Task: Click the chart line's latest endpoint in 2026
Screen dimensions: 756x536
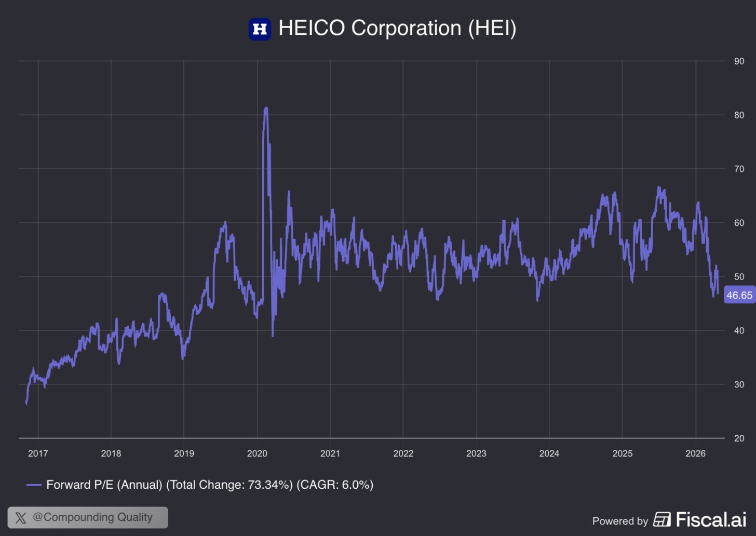Action: [718, 294]
